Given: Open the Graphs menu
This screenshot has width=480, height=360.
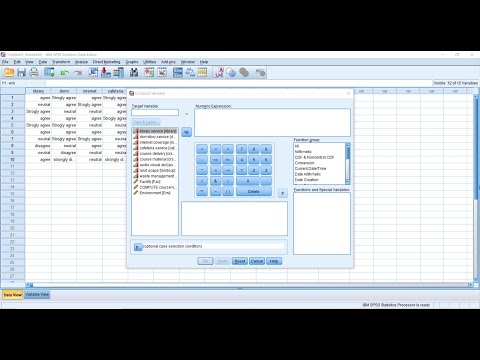Looking at the screenshot, I should coord(132,62).
